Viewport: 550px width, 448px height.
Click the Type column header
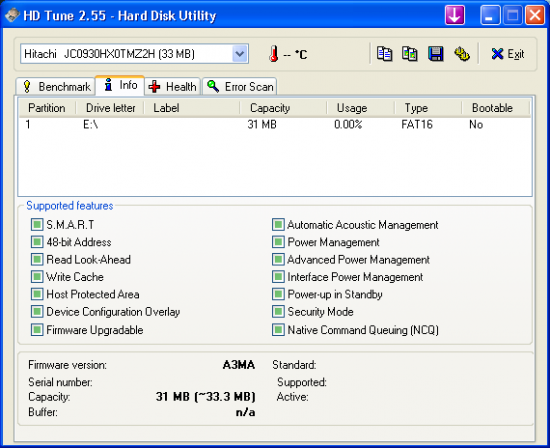[x=428, y=108]
